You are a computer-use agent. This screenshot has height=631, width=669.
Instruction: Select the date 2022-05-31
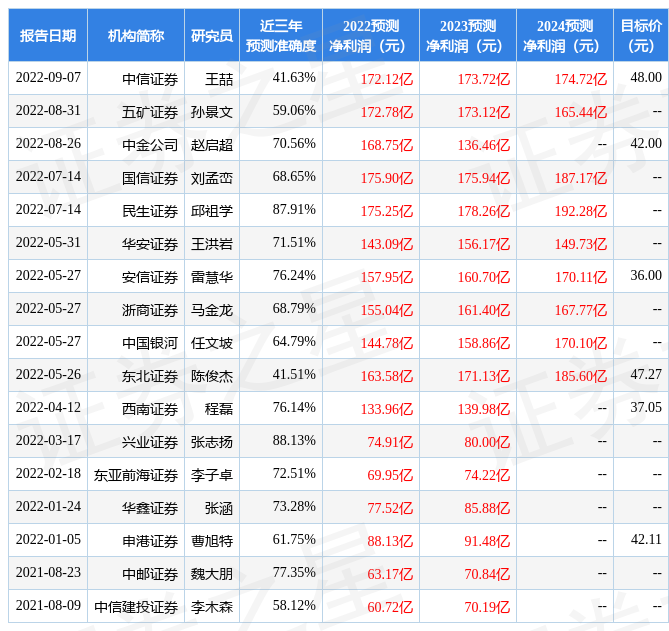tap(48, 243)
